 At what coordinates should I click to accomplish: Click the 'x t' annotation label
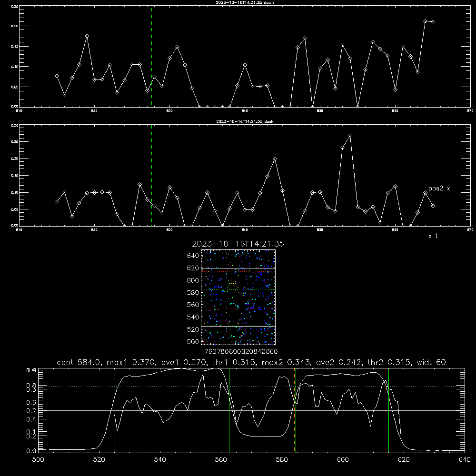(433, 236)
